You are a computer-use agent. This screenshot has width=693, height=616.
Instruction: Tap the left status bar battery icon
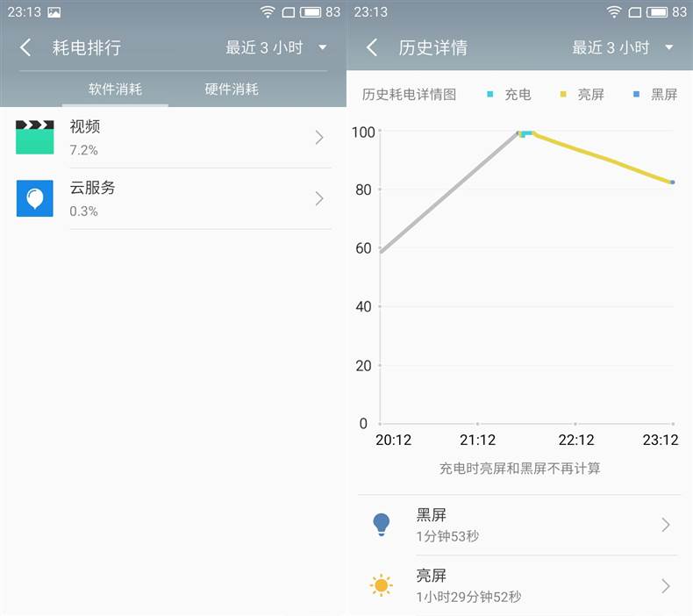point(311,12)
